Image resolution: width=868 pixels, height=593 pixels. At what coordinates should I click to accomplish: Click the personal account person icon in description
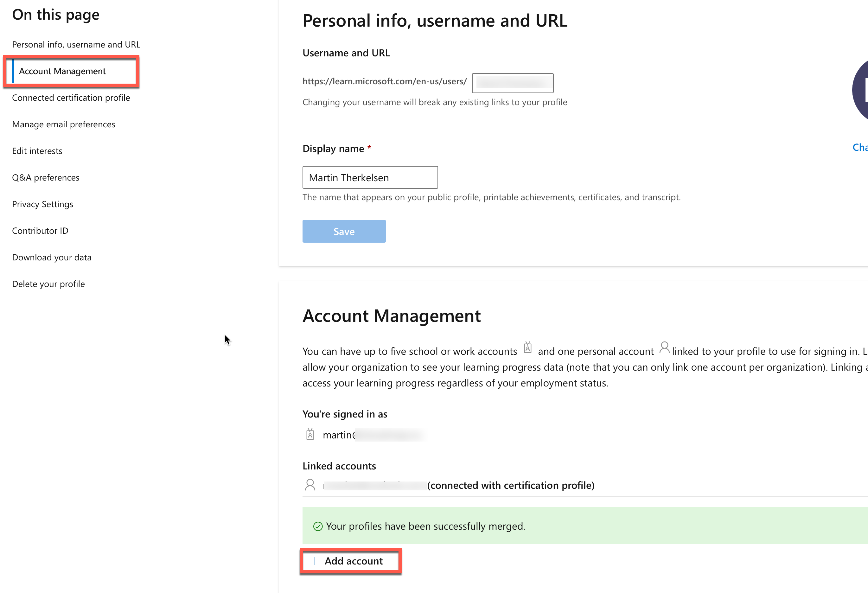click(664, 347)
